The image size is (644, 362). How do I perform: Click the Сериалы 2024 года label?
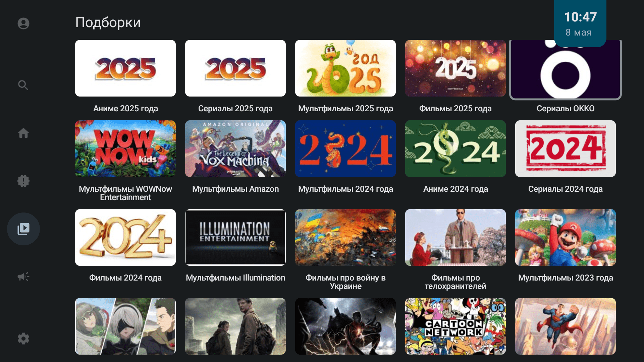coord(566,189)
